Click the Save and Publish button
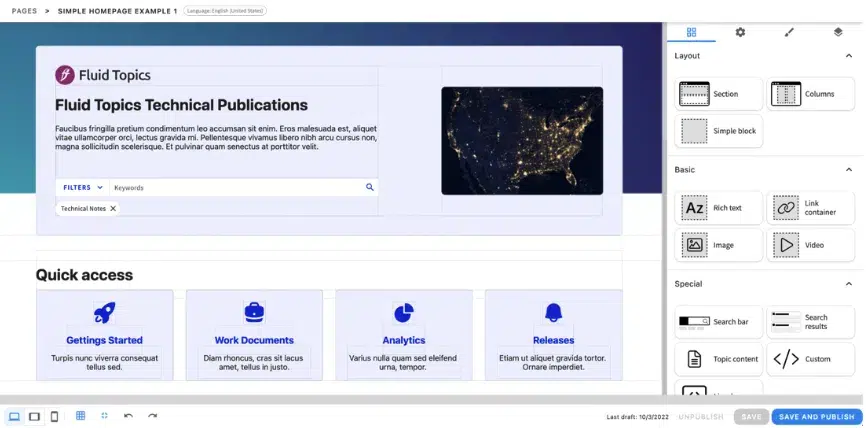 click(x=815, y=417)
